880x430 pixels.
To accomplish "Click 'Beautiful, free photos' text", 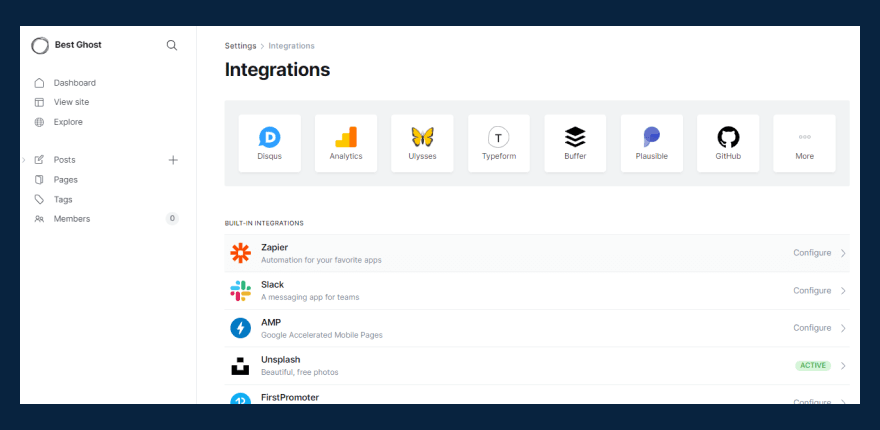I will coord(300,372).
